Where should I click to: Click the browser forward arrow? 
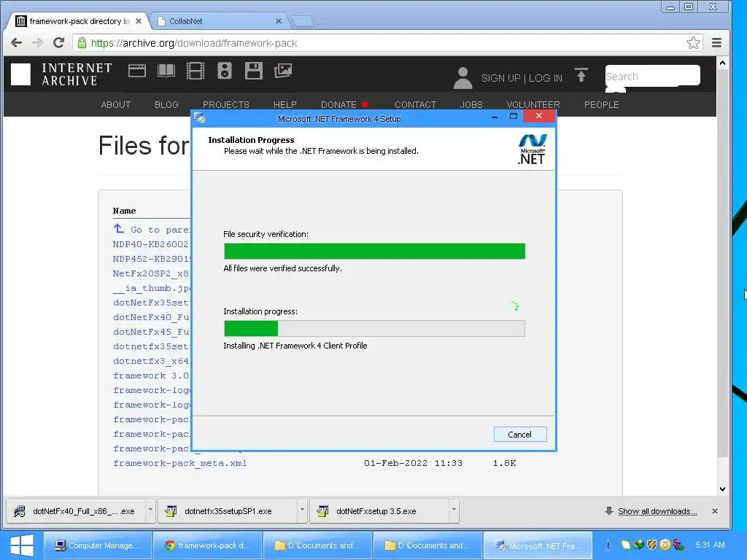[x=37, y=43]
